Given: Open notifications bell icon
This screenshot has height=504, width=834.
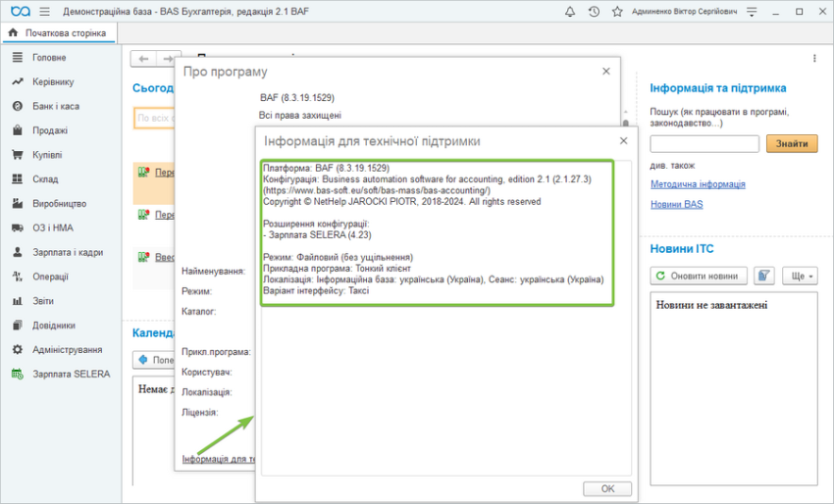Looking at the screenshot, I should click(x=570, y=11).
